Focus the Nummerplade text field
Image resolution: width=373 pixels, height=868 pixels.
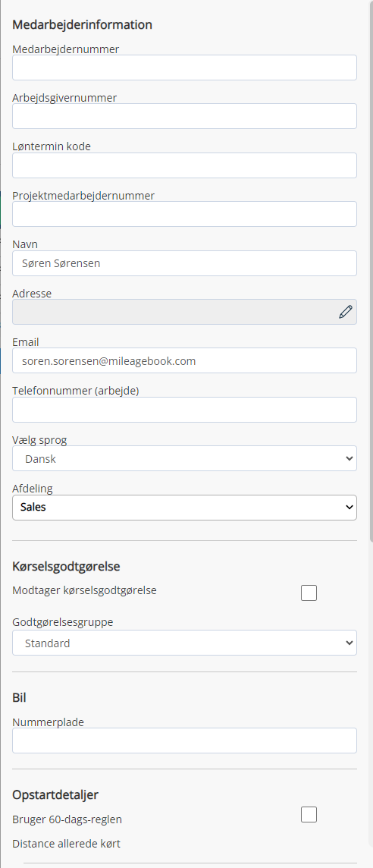(x=184, y=740)
